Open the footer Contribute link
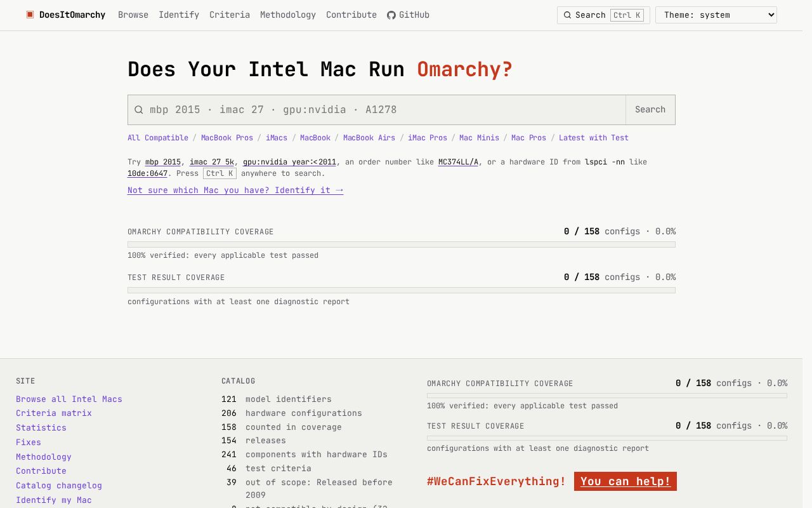 click(41, 471)
